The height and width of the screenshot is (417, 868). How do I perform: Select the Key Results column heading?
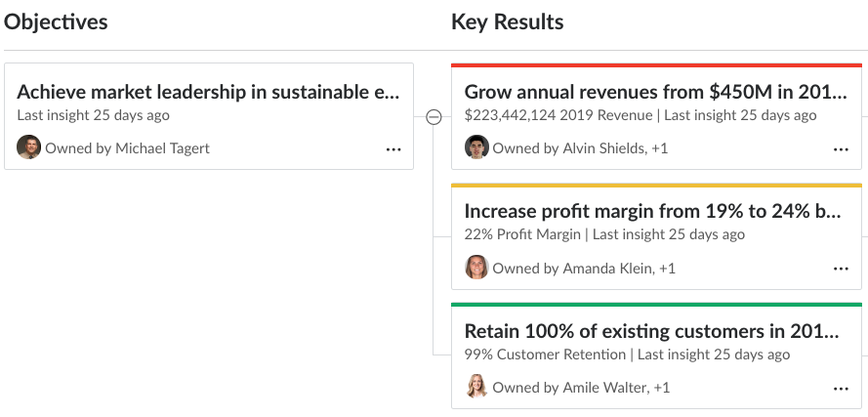coord(508,22)
